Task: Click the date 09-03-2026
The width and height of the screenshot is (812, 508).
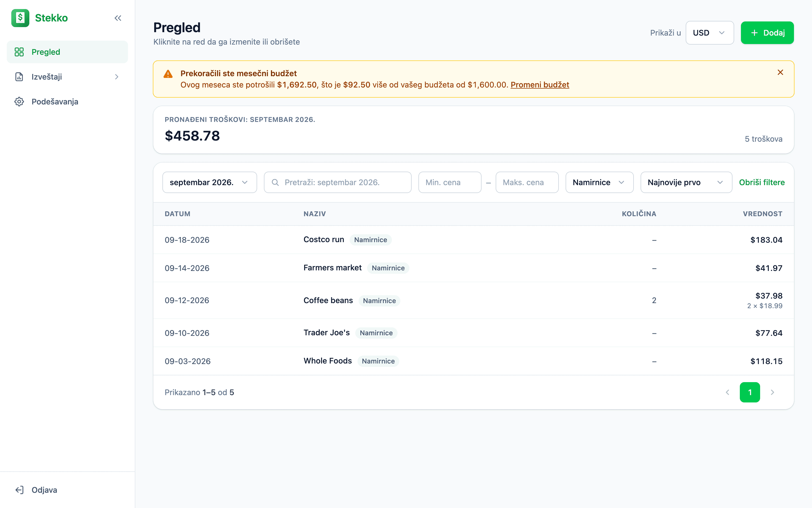Action: tap(187, 361)
